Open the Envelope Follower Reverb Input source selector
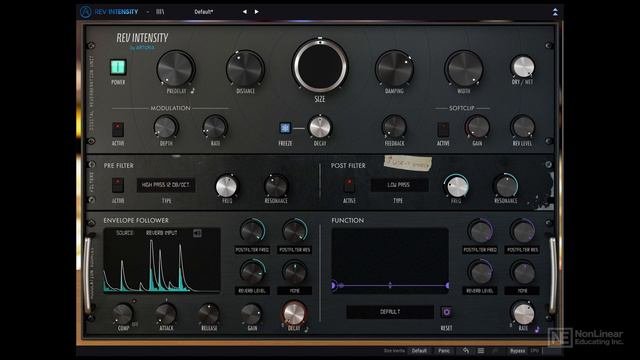Screen dimensions: 640x360 (162, 233)
